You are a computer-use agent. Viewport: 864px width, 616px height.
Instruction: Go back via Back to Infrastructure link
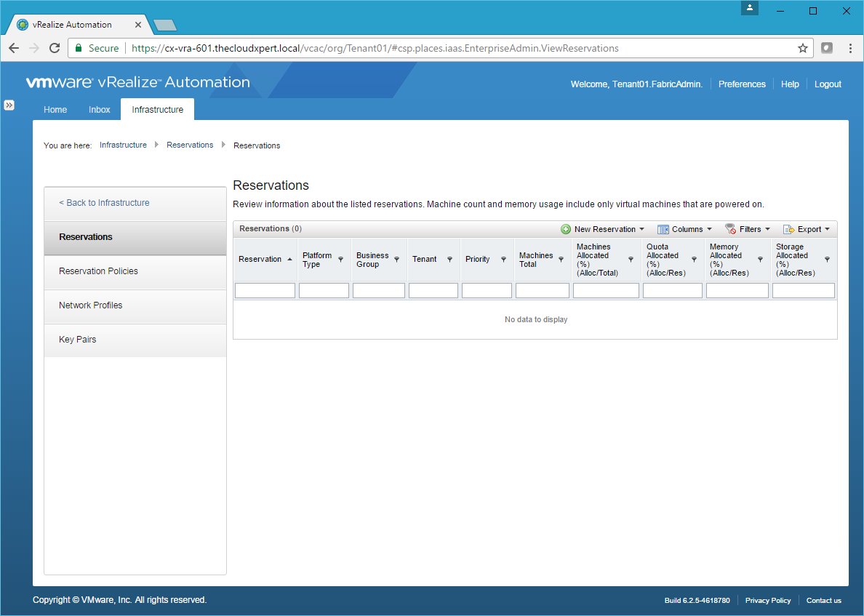(104, 203)
